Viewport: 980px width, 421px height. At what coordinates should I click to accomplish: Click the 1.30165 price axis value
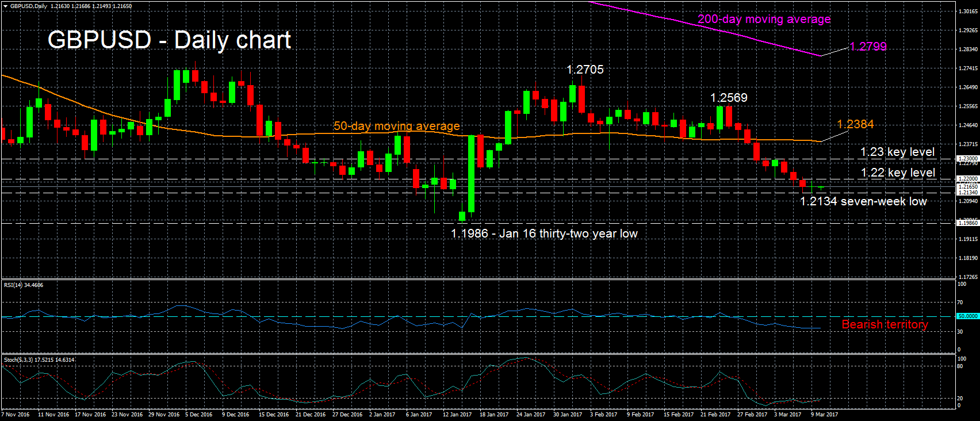968,12
